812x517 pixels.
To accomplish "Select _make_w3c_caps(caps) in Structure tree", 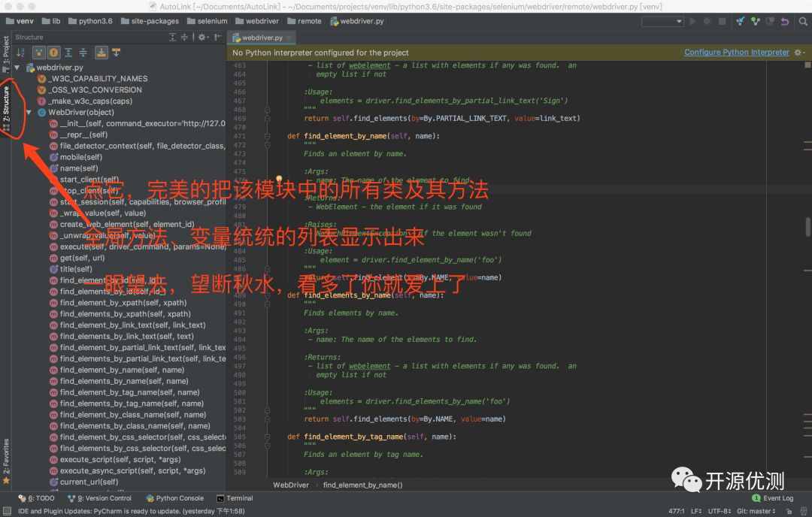I will tap(85, 101).
